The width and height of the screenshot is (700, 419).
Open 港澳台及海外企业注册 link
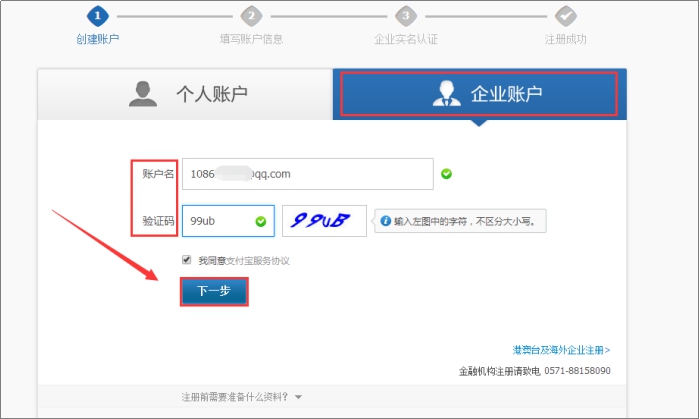pos(561,350)
